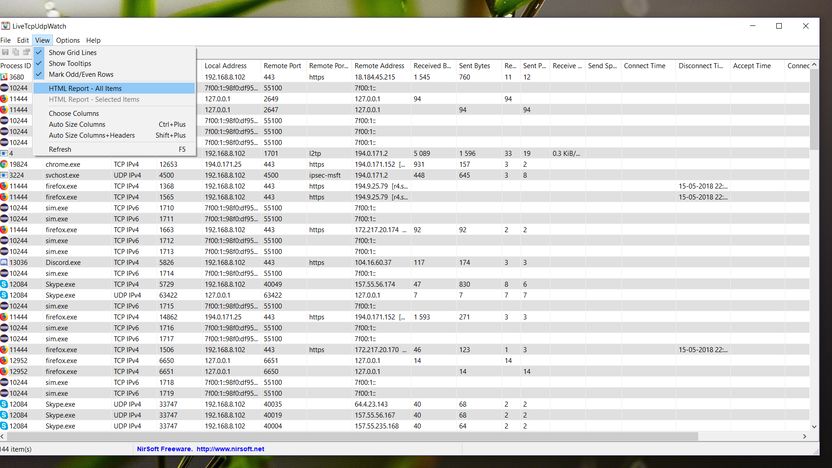Sort by the Disconnect Ti... column header
Image resolution: width=832 pixels, height=468 pixels.
(701, 66)
